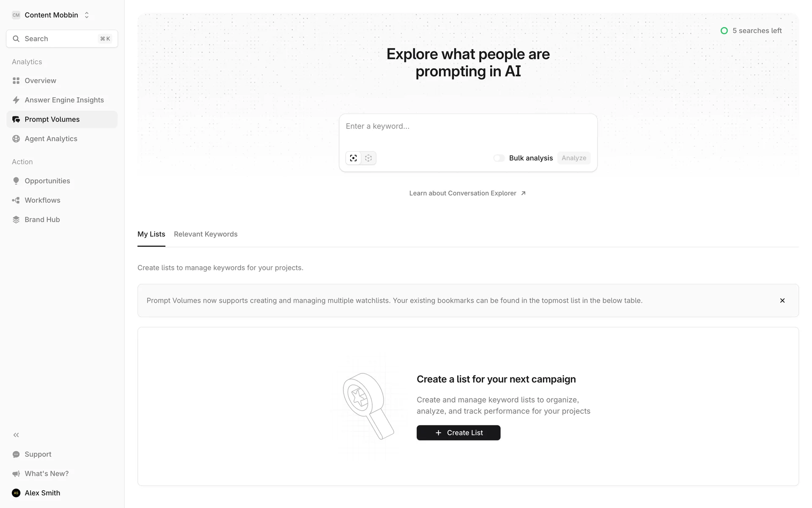The height and width of the screenshot is (508, 812).
Task: Click the What's New megaphone icon
Action: tap(16, 474)
